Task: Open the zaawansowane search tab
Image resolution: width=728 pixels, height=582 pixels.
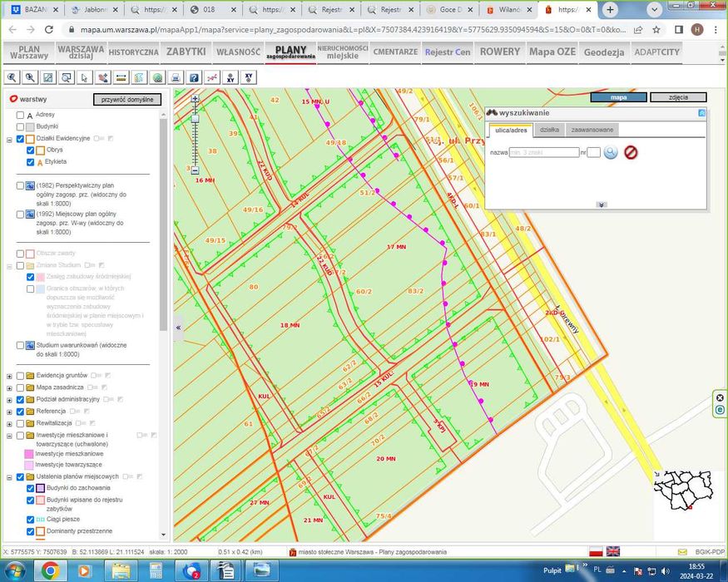Action: pos(592,130)
